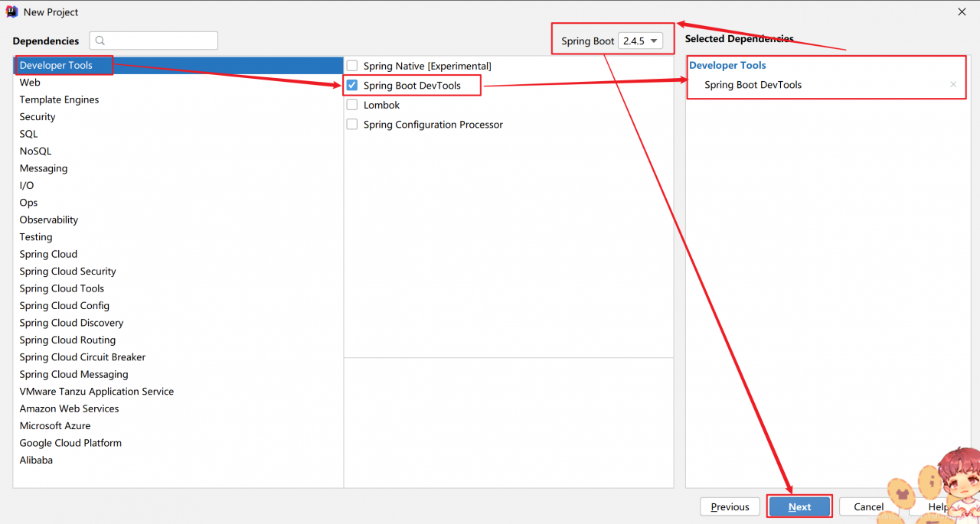This screenshot has width=980, height=524.
Task: Select Spring Boot DevTools in Selected Dependencies
Action: click(x=753, y=85)
